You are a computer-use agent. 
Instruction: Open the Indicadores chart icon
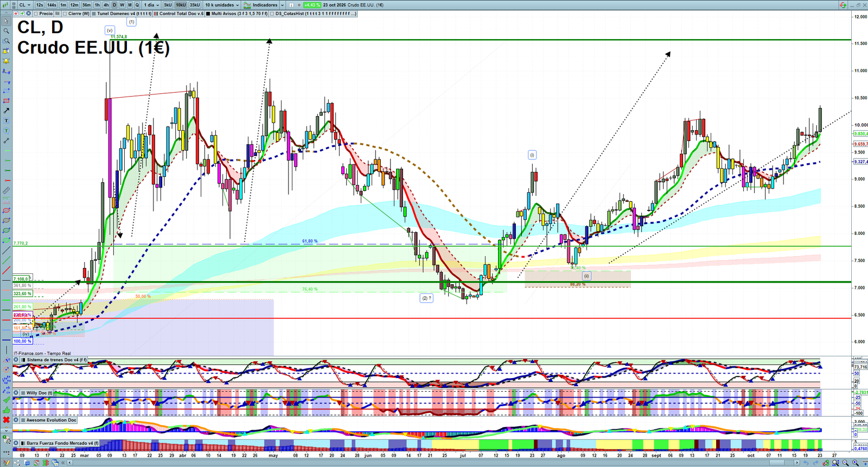[247, 5]
